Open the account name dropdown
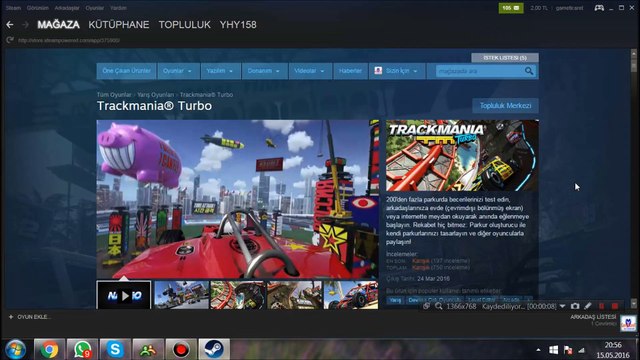Image resolution: width=640 pixels, height=360 pixels. pyautogui.click(x=569, y=8)
